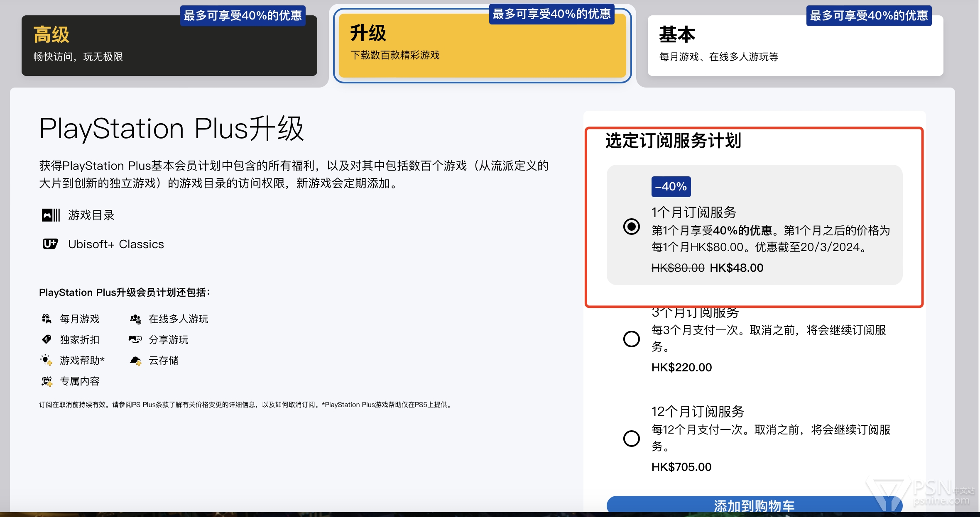Select the 基本 membership tier tab
The height and width of the screenshot is (517, 980).
(x=795, y=46)
